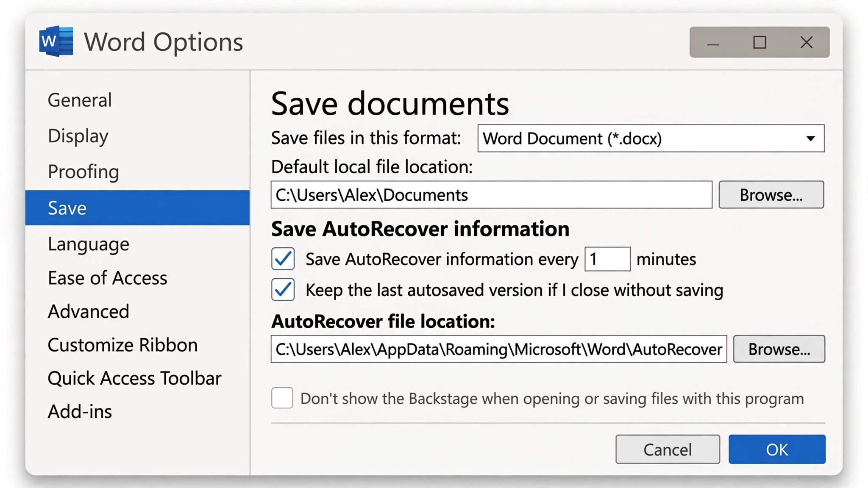Click the Word logo icon in title bar
868x488 pixels.
(x=56, y=42)
